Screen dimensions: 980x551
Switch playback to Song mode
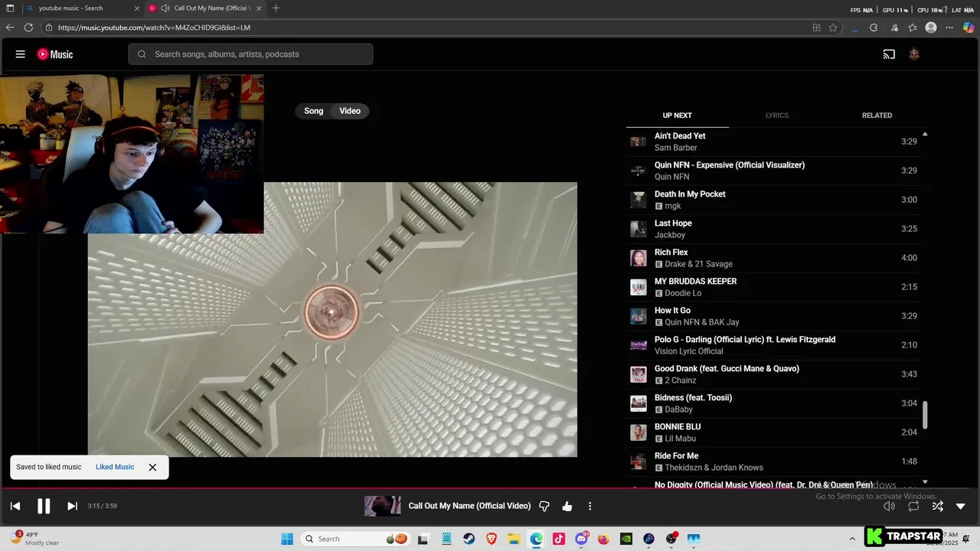click(x=314, y=111)
